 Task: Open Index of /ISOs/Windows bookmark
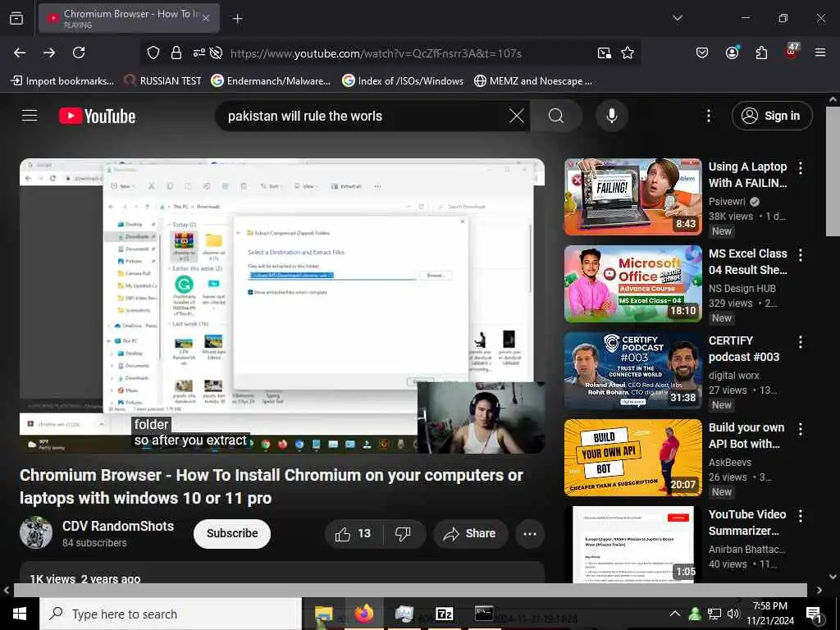click(403, 81)
